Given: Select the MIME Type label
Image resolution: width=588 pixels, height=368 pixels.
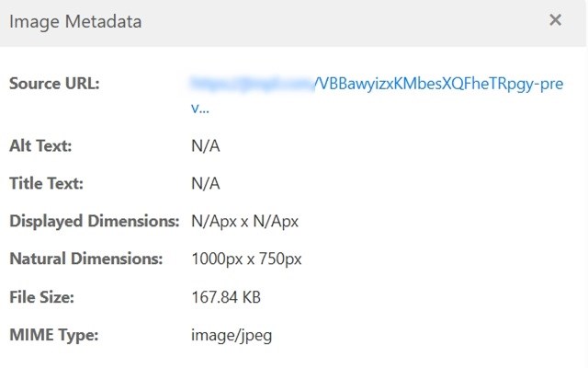Looking at the screenshot, I should (53, 335).
